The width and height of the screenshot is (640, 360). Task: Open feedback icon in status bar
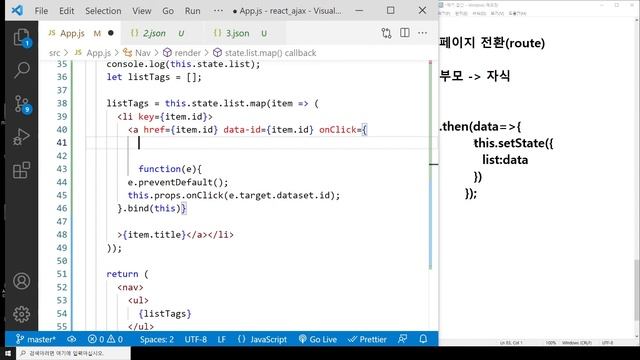(402, 339)
